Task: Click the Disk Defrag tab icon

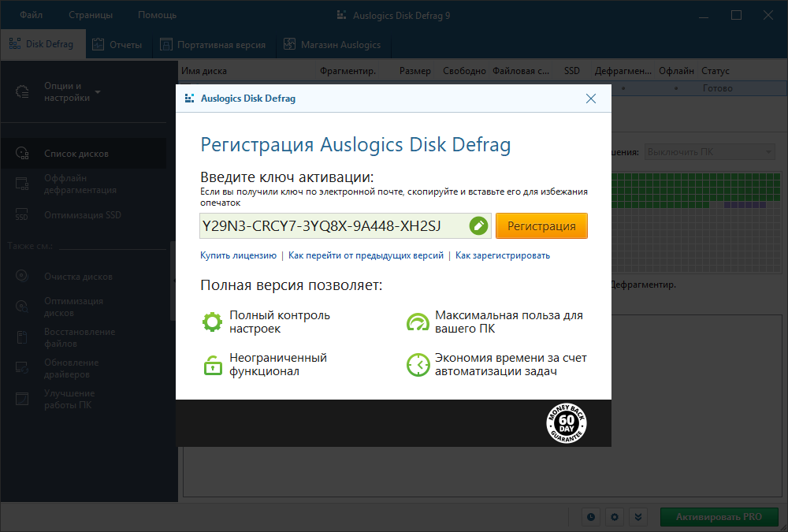Action: (15, 44)
